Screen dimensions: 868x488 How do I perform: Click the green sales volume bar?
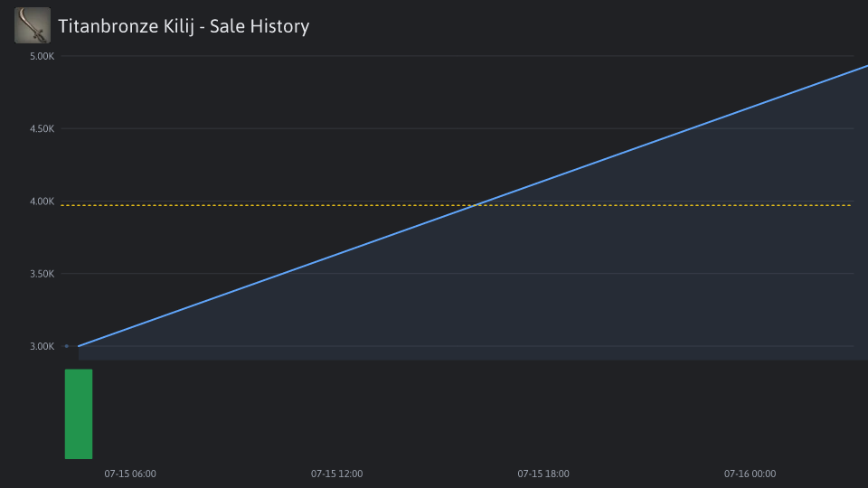pyautogui.click(x=79, y=414)
